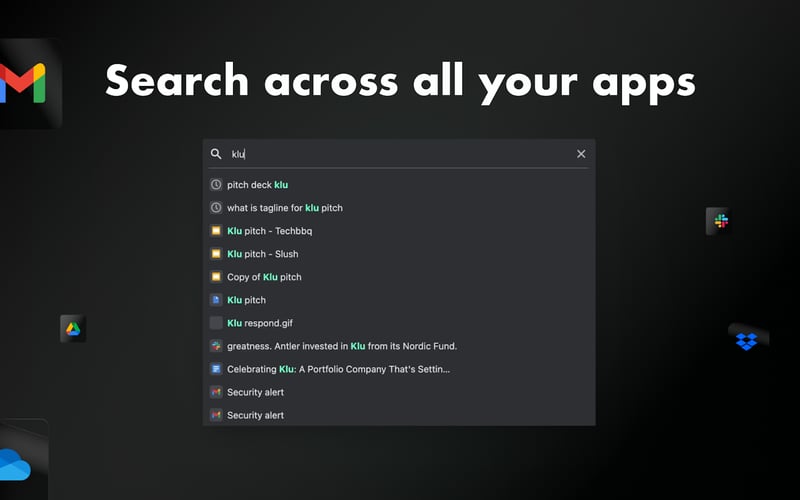Viewport: 800px width, 500px height.
Task: Click the Google Drive app icon
Action: tap(73, 329)
